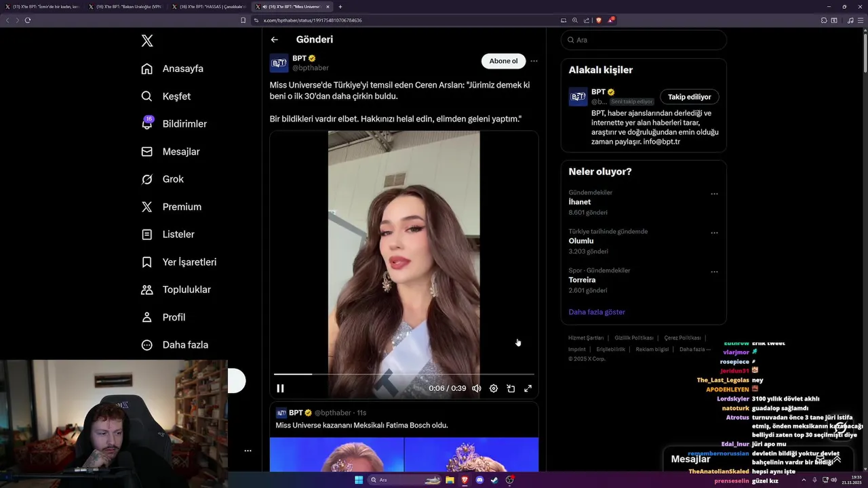Open Çerez Politikası link
This screenshot has width=868, height=488.
point(682,338)
